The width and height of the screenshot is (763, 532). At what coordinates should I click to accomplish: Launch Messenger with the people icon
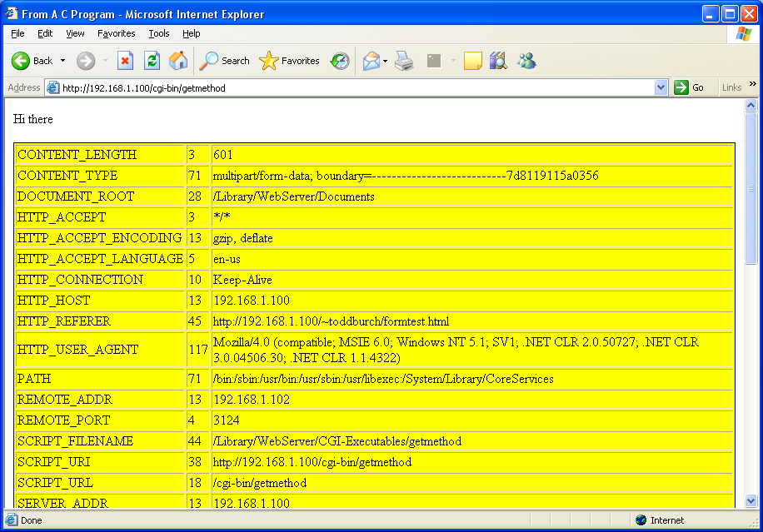pos(526,61)
